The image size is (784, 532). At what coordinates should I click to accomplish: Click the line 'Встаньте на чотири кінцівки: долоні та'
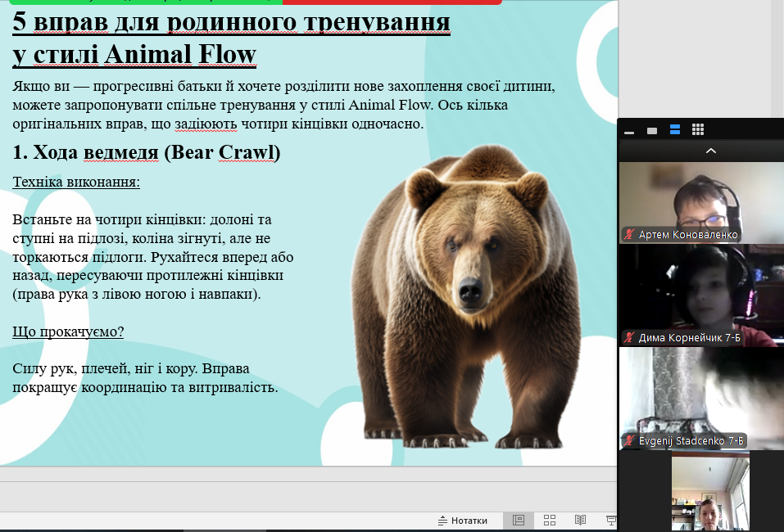point(142,219)
